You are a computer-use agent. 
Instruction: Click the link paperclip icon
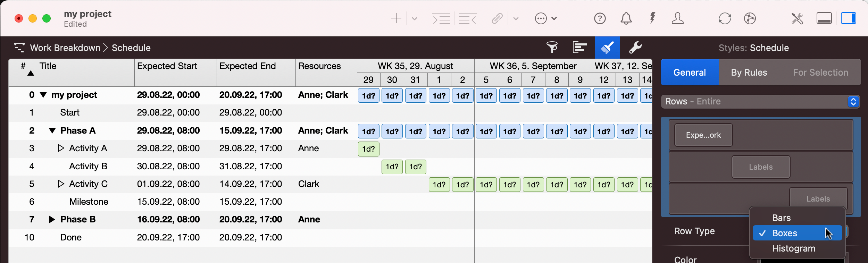point(497,18)
